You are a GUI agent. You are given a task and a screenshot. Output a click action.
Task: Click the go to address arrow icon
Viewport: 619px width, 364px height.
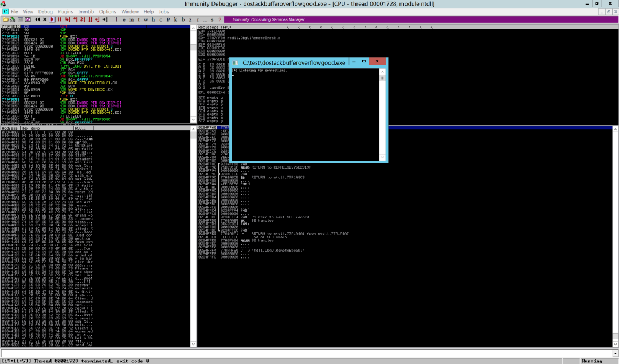coord(105,19)
